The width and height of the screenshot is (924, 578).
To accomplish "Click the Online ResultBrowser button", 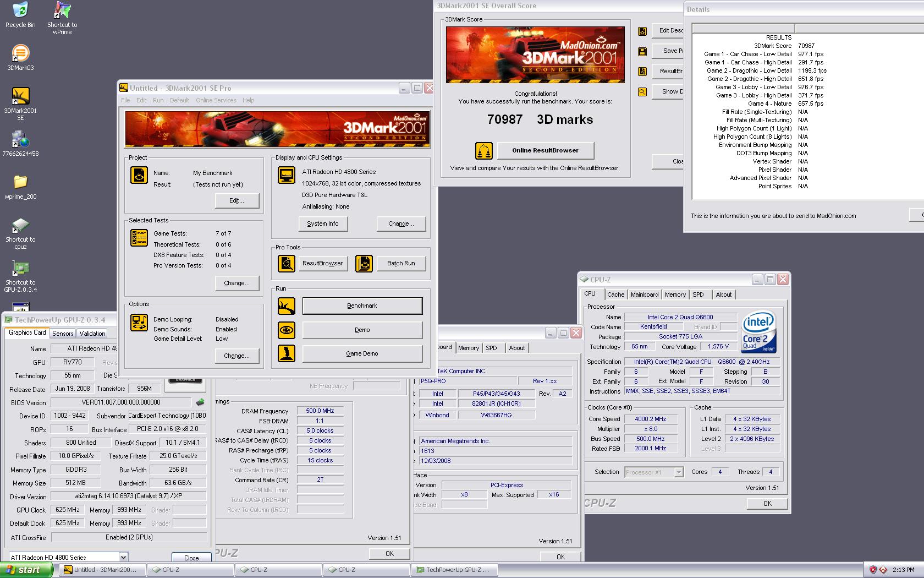I will pyautogui.click(x=545, y=150).
